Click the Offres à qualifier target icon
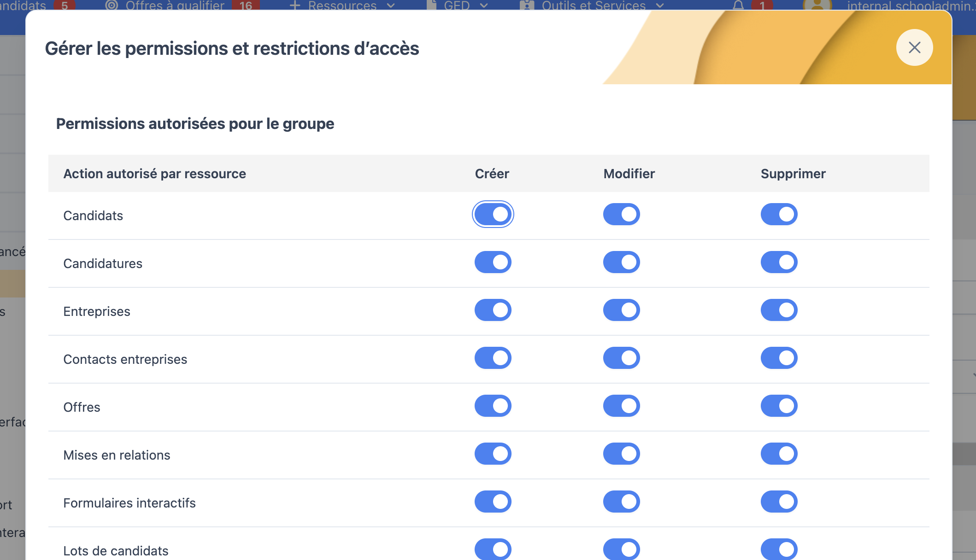 [112, 5]
